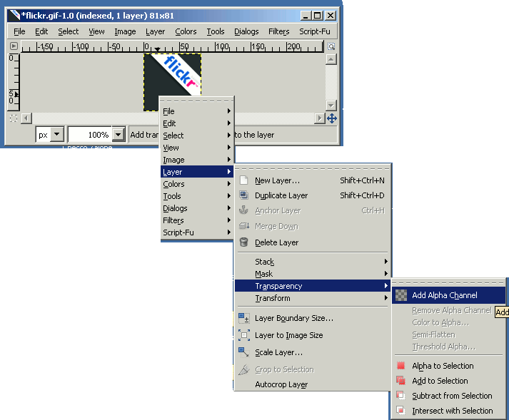Viewport: 509px width, 420px height.
Task: Open Edit in the menu bar
Action: (41, 31)
